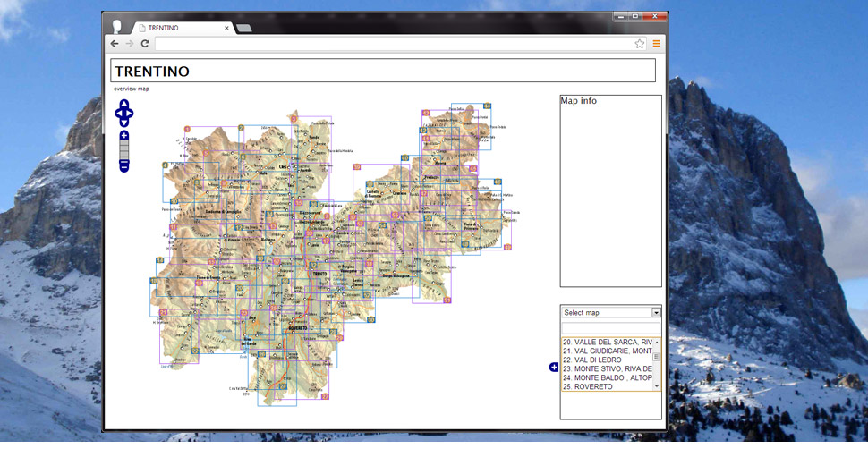Click map sheet marker 40
This screenshot has width=868, height=457.
[405, 157]
